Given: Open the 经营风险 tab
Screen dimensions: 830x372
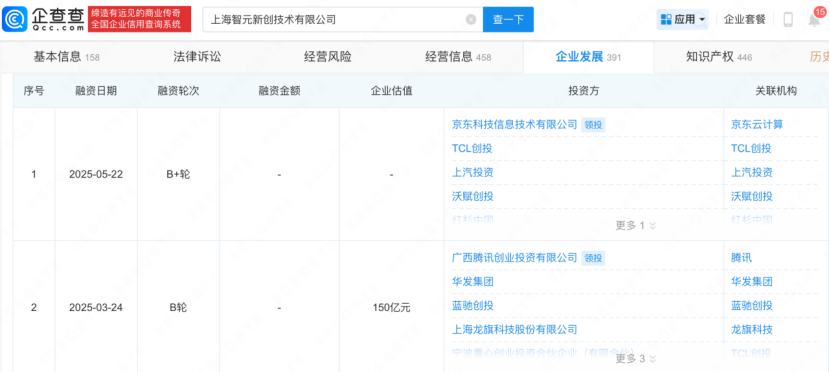Looking at the screenshot, I should point(328,57).
